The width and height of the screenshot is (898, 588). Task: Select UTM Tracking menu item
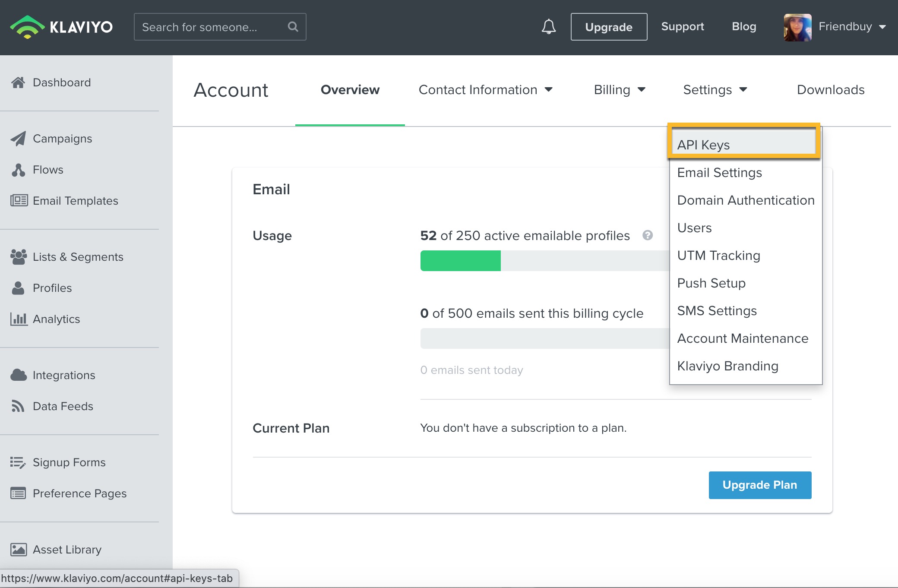(746, 256)
